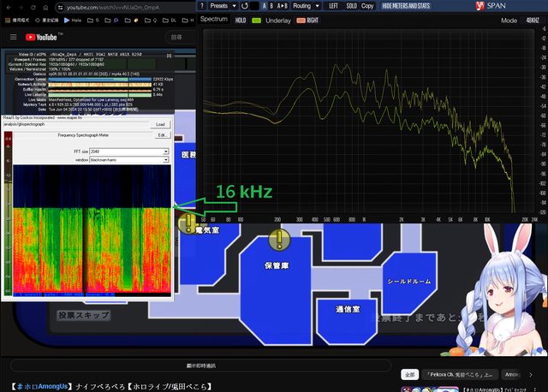Image resolution: width=548 pixels, height=392 pixels.
Task: Click the analysis/gfxspectrograph path field
Action: [76, 124]
